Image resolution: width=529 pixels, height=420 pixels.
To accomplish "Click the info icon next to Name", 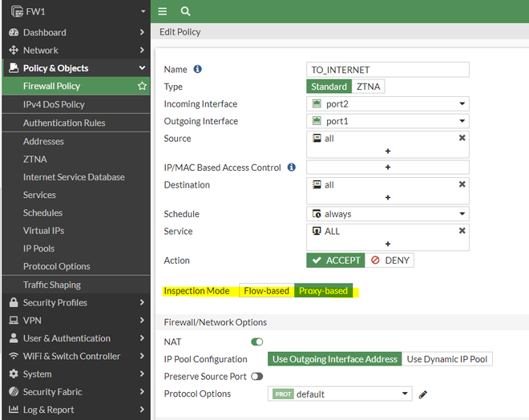I will [x=198, y=69].
